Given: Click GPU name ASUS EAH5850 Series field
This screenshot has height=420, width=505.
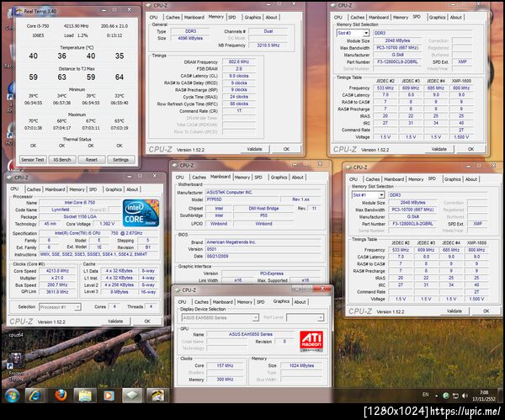Looking at the screenshot, I should click(x=251, y=334).
